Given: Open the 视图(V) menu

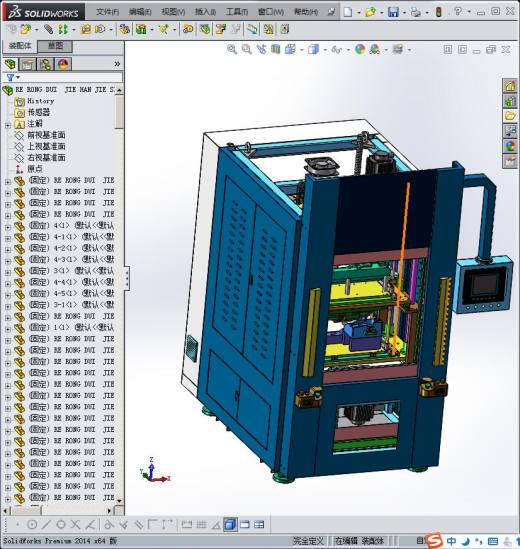Looking at the screenshot, I should [x=173, y=12].
